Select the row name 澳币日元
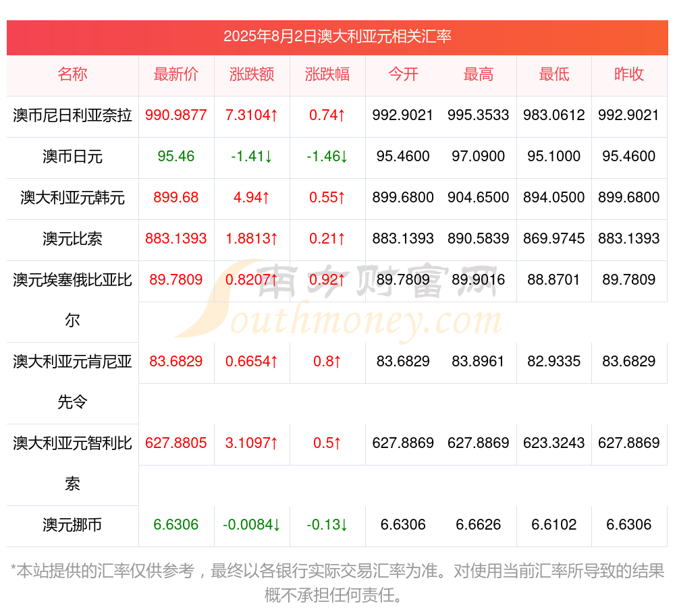The height and width of the screenshot is (616, 675). click(72, 157)
